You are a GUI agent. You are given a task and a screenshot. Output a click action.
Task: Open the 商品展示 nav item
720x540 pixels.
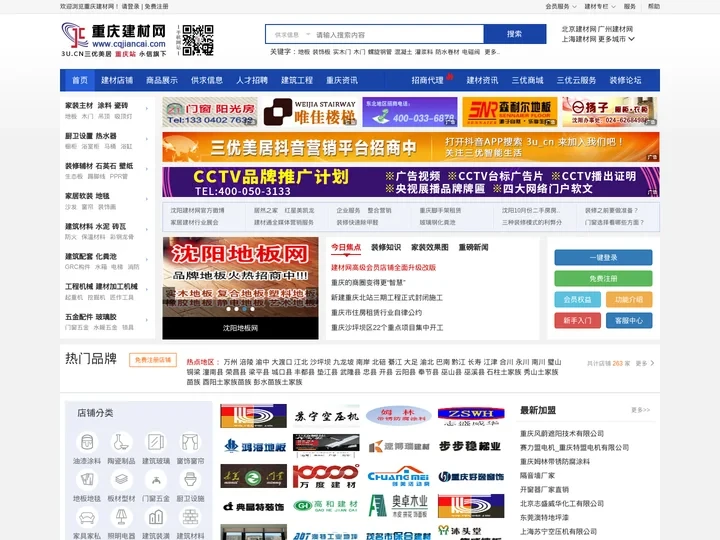point(162,80)
